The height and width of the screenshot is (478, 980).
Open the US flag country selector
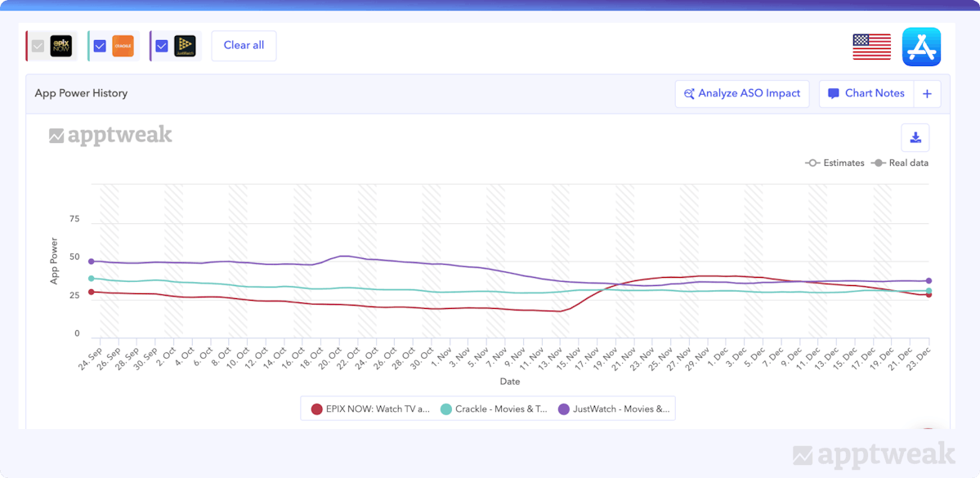pyautogui.click(x=871, y=47)
